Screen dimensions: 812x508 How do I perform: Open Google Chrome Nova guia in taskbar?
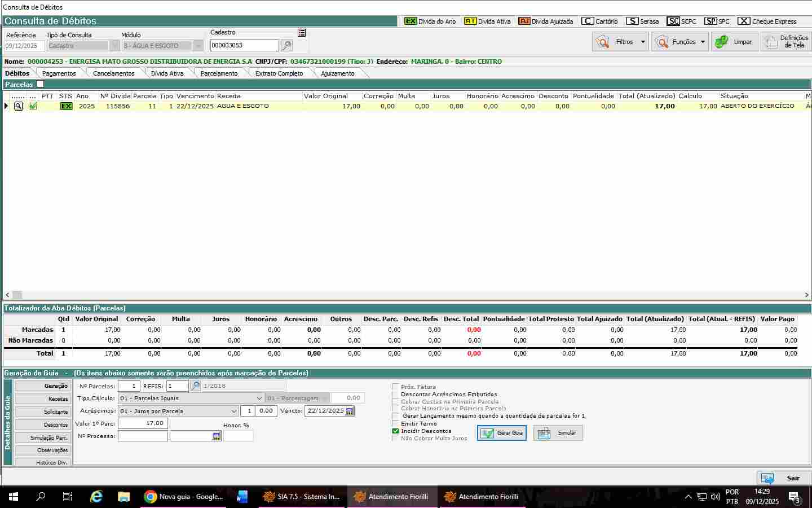[184, 497]
